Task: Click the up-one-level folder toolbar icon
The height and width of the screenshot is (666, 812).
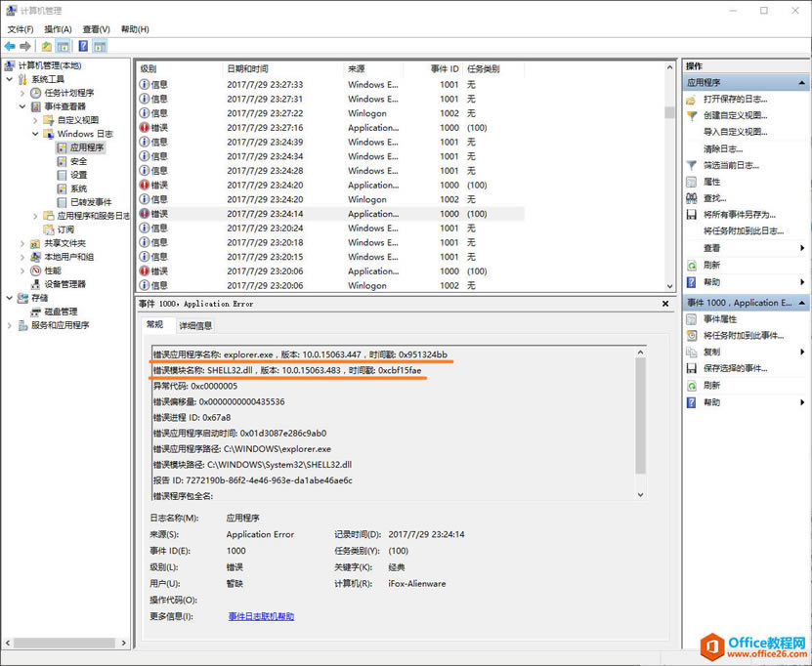Action: coord(46,46)
